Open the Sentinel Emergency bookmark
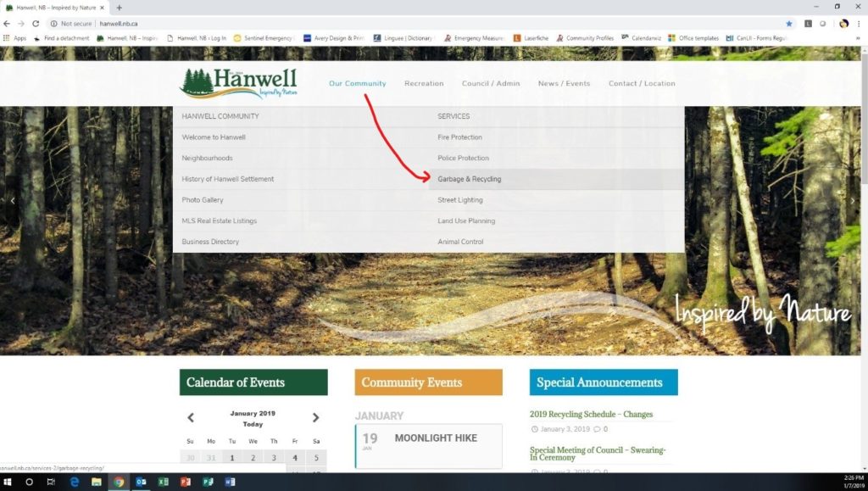The image size is (868, 491). pos(264,38)
